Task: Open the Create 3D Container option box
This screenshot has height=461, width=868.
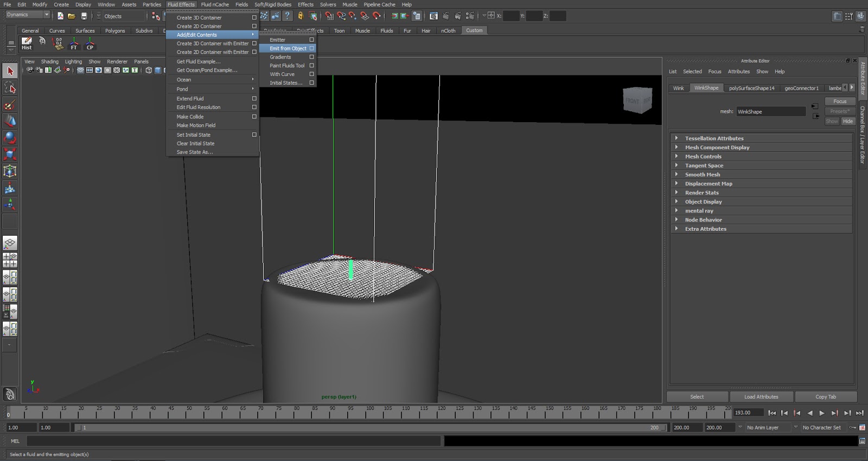Action: coord(254,17)
